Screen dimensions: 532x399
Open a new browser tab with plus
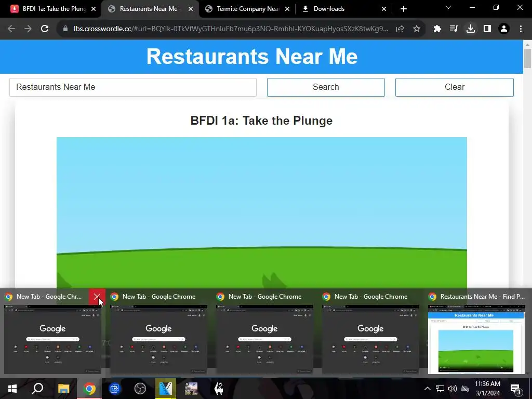tap(403, 9)
